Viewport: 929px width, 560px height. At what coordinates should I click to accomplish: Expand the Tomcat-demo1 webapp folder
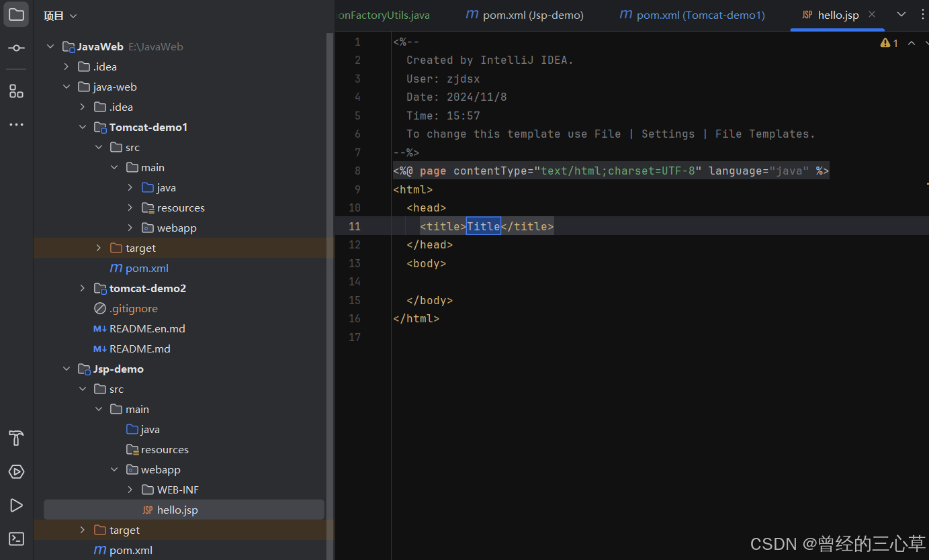pyautogui.click(x=130, y=228)
